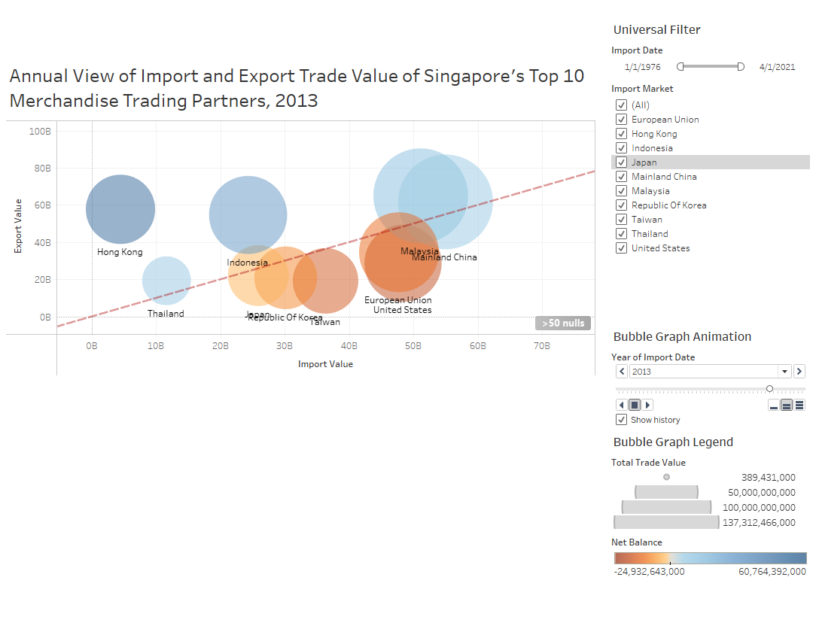Click Import Date range right handle
The image size is (816, 644).
pos(741,67)
